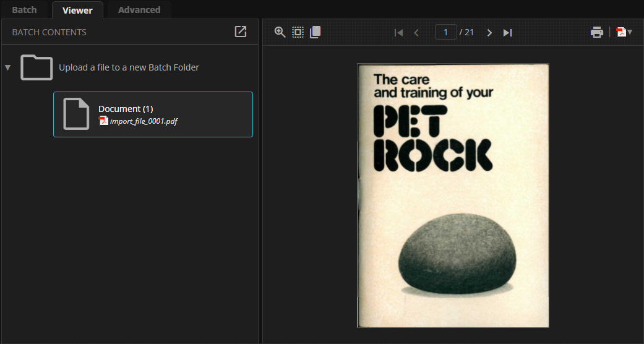Go to the previous page
The height and width of the screenshot is (344, 644).
tap(416, 33)
